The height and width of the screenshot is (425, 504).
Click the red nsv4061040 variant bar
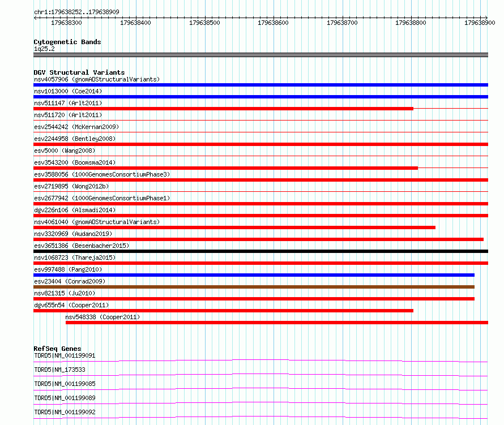point(234,227)
